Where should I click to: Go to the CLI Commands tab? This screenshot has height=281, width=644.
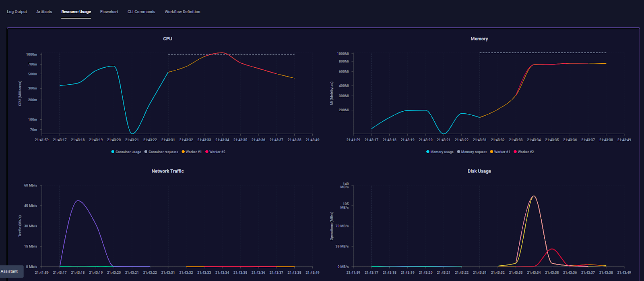141,12
